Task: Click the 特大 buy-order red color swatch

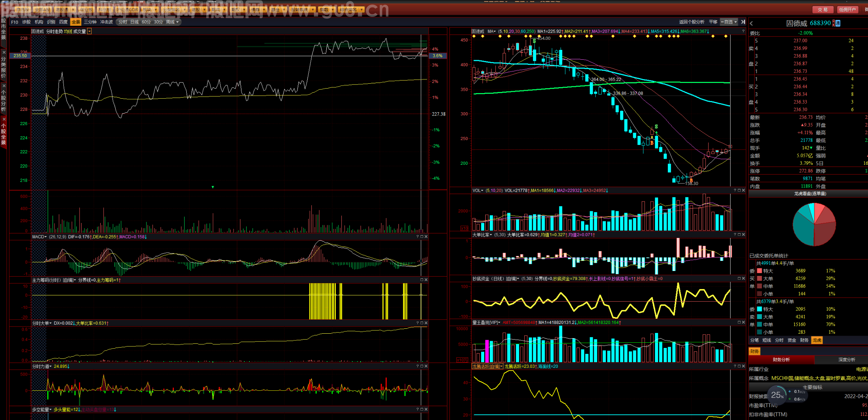Action: pyautogui.click(x=759, y=271)
